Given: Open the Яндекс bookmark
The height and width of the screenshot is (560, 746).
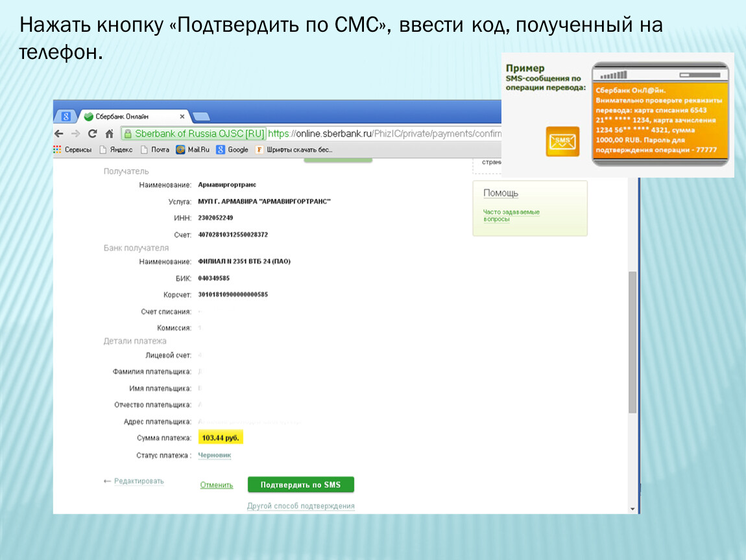Looking at the screenshot, I should click(116, 150).
